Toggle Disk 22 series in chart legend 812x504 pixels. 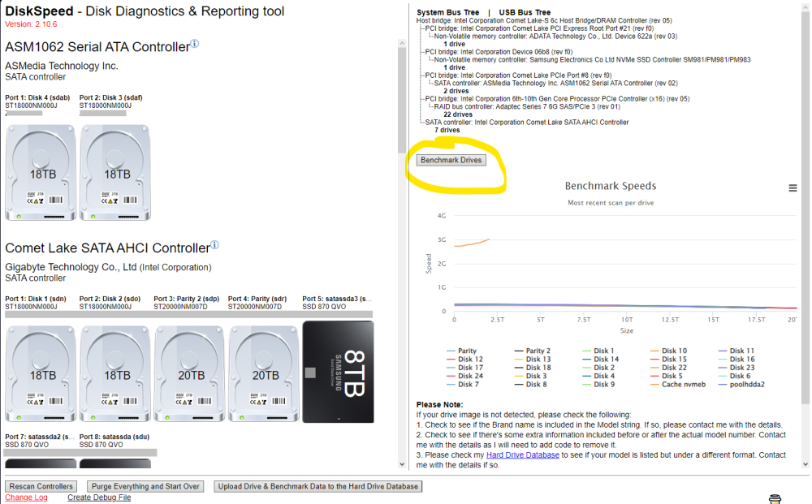(x=668, y=368)
